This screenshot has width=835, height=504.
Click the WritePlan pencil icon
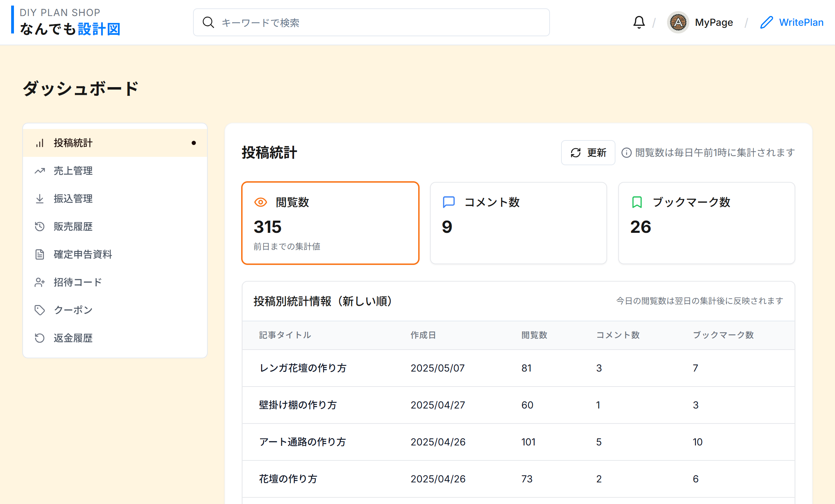[x=766, y=22]
